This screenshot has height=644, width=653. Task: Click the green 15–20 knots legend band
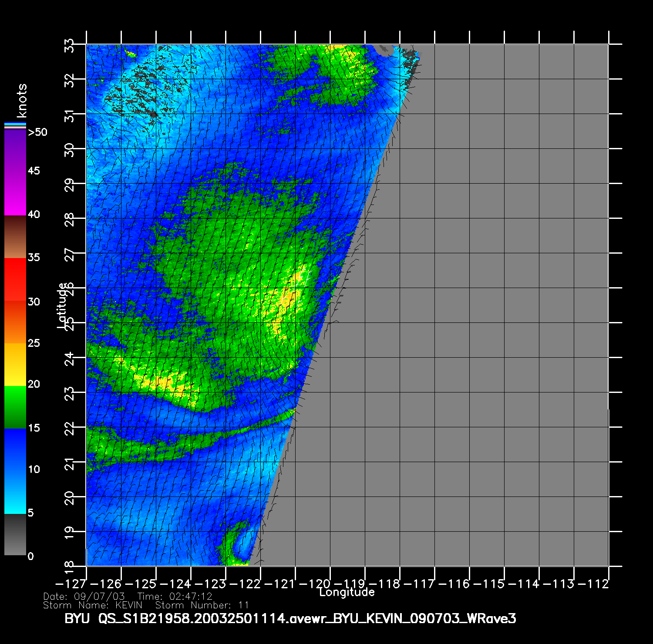15,407
